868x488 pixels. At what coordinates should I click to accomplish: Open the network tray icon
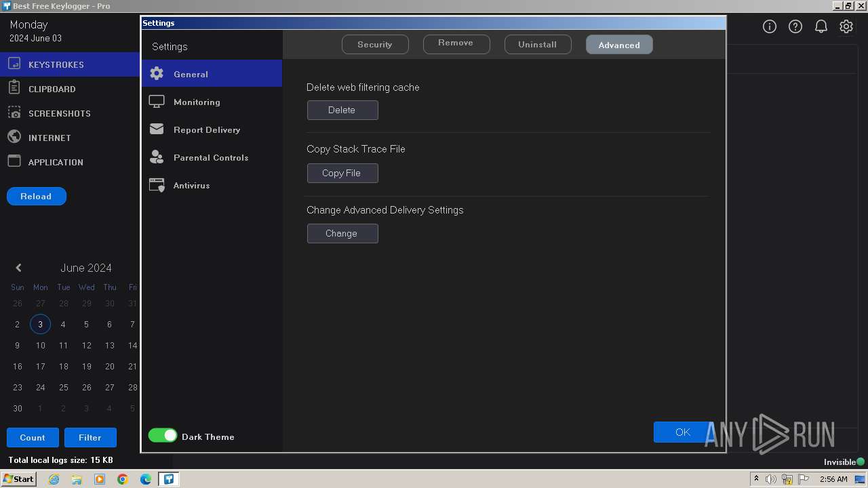point(787,479)
